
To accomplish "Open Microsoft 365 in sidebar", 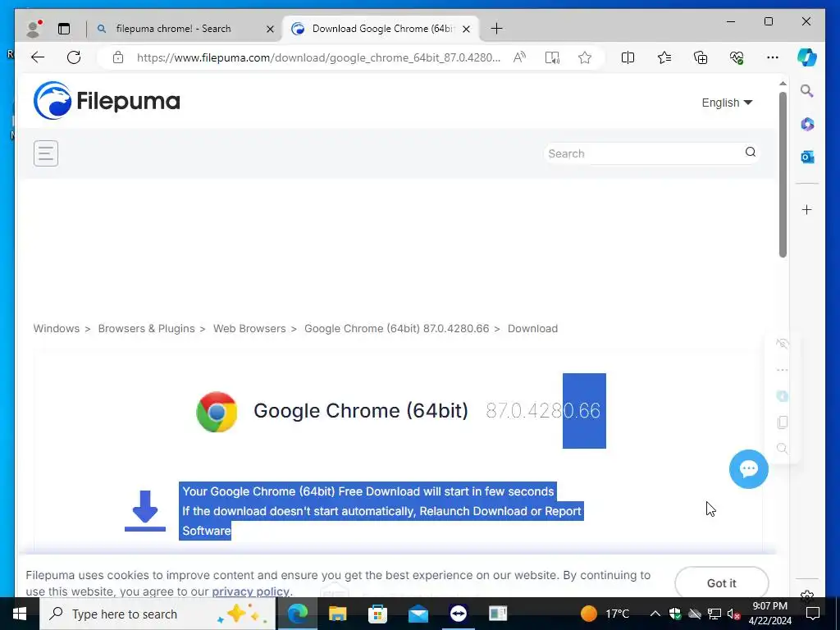I will click(x=807, y=125).
